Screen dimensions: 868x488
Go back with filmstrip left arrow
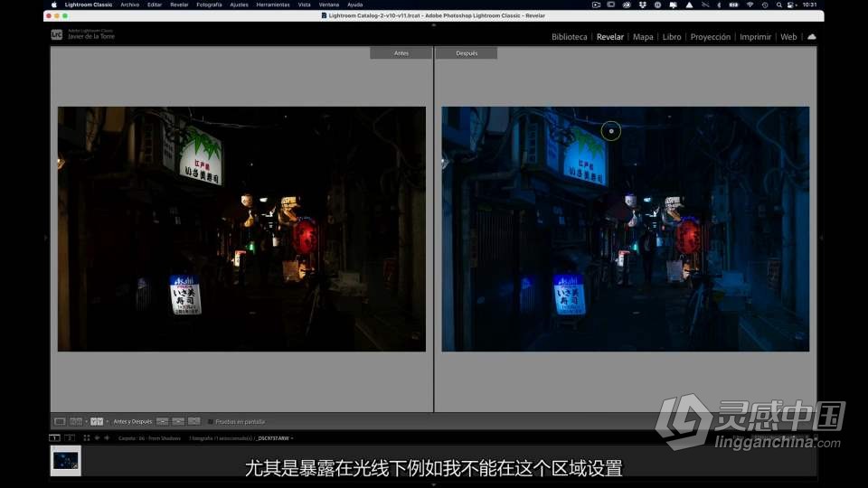(x=97, y=437)
